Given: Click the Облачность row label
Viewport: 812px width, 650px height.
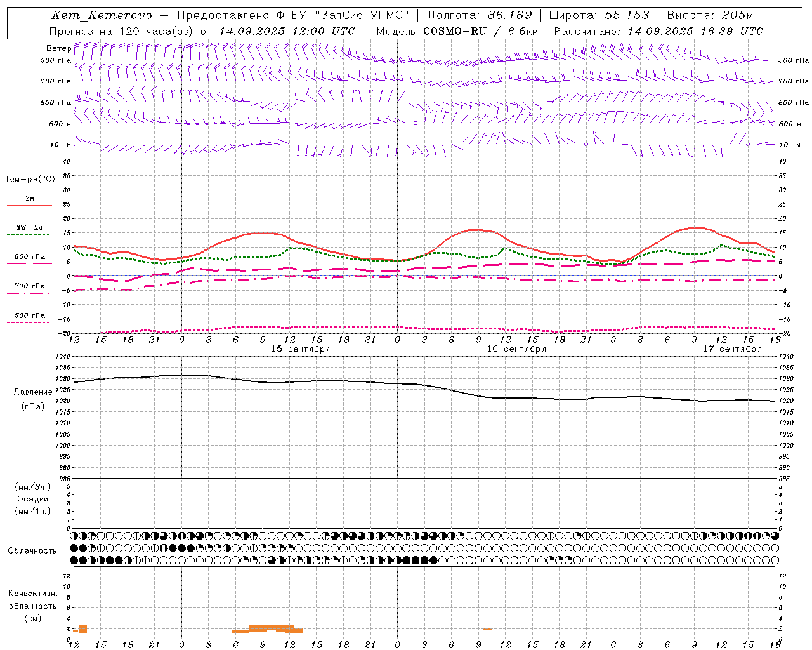Looking at the screenshot, I should [32, 551].
